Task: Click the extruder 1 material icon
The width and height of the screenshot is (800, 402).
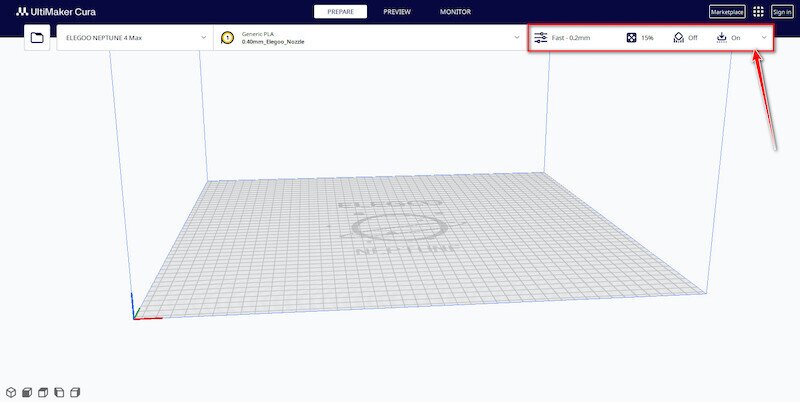Action: (228, 38)
